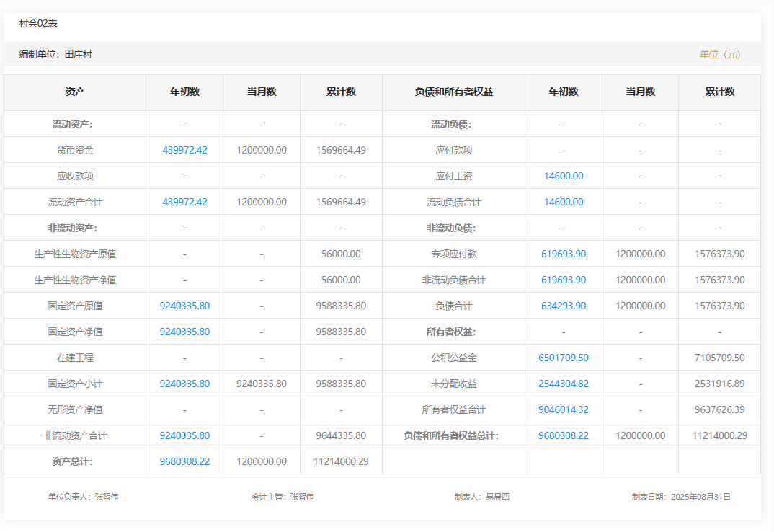774x532 pixels.
Task: Click 未分配收益 年初数 link 2544304.82
Action: point(564,384)
